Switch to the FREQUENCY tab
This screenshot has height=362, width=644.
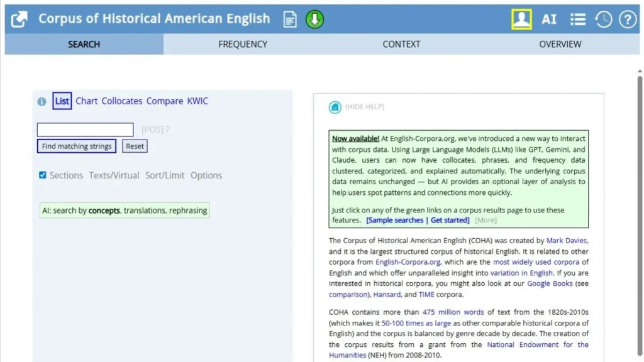pos(243,44)
